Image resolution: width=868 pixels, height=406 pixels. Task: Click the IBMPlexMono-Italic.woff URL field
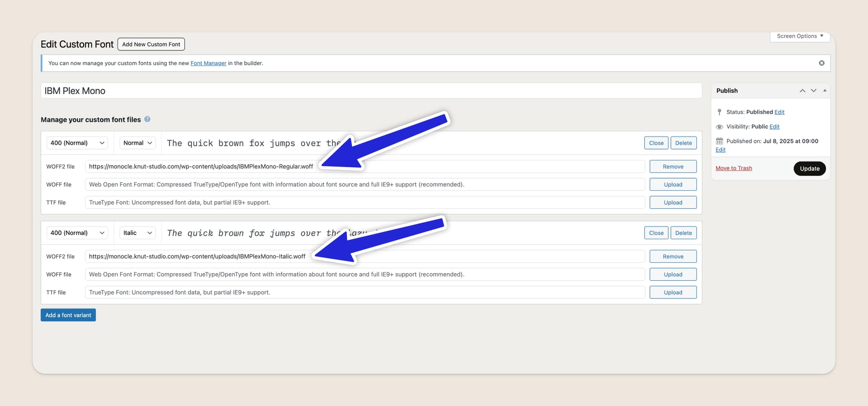(365, 256)
